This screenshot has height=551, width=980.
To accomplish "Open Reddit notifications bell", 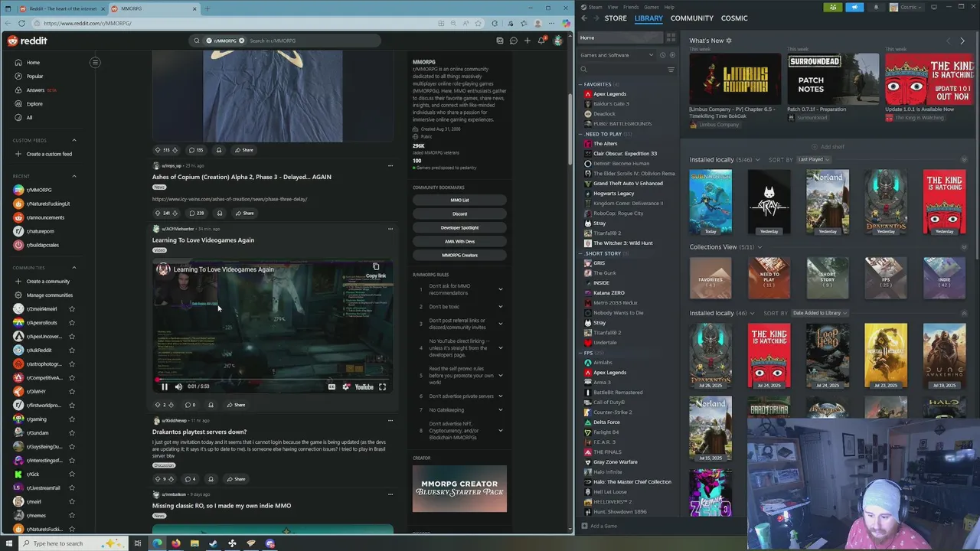I will (x=541, y=41).
